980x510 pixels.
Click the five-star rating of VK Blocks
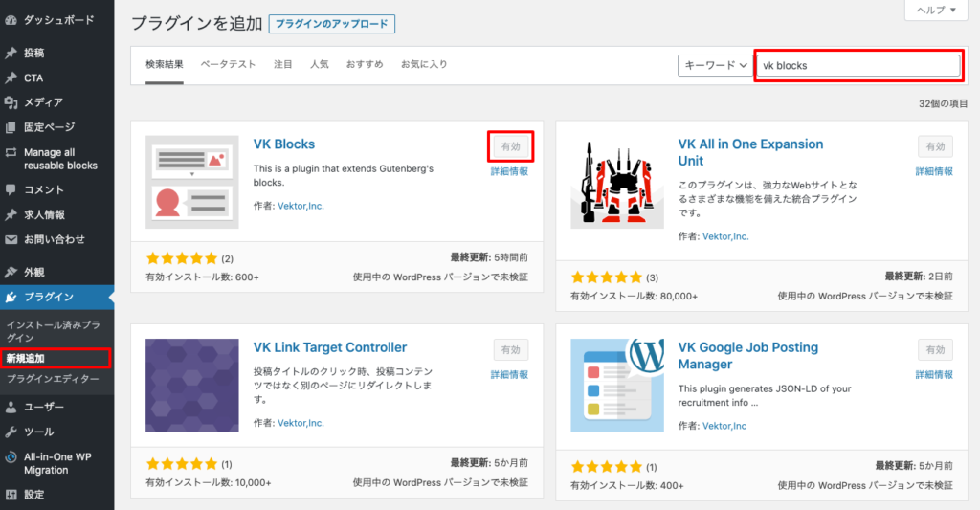pyautogui.click(x=181, y=258)
